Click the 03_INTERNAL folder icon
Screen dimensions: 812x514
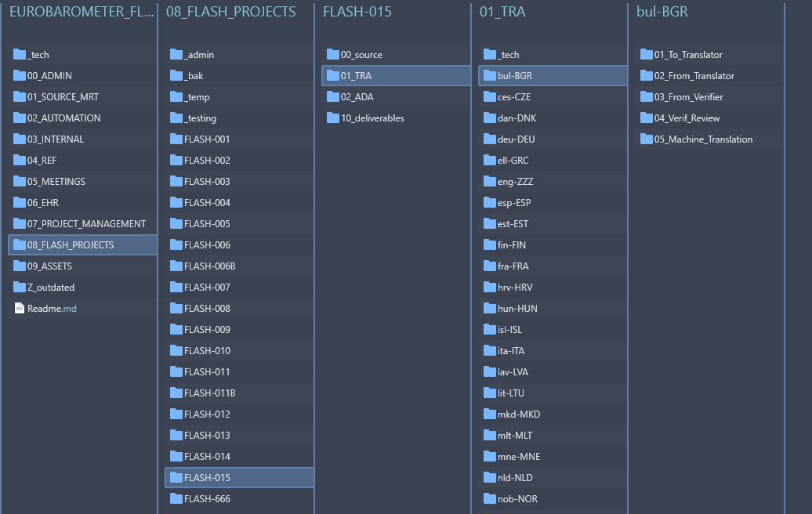pos(19,139)
